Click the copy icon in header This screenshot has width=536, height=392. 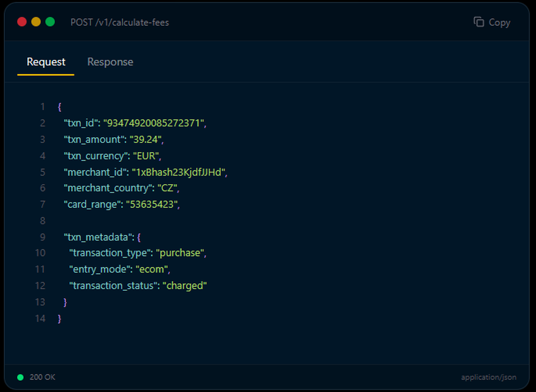click(479, 22)
